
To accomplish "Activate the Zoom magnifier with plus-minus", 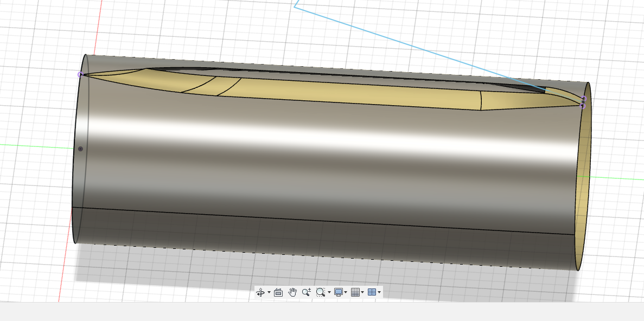I will [x=307, y=292].
